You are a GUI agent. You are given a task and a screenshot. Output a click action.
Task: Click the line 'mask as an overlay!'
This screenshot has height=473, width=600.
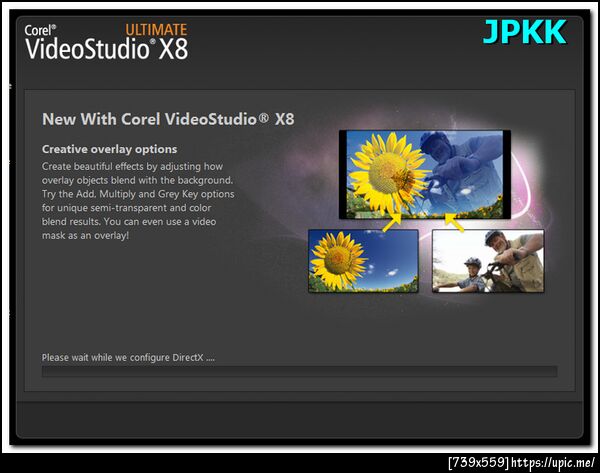pos(85,235)
